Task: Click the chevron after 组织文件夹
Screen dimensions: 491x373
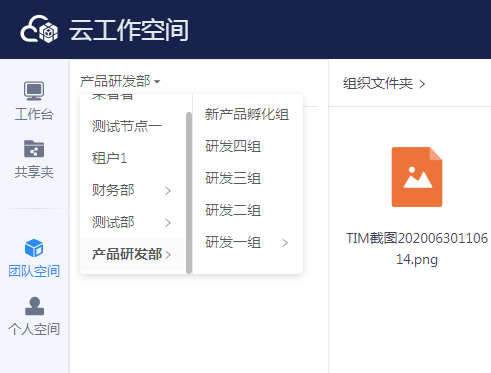Action: pyautogui.click(x=422, y=84)
